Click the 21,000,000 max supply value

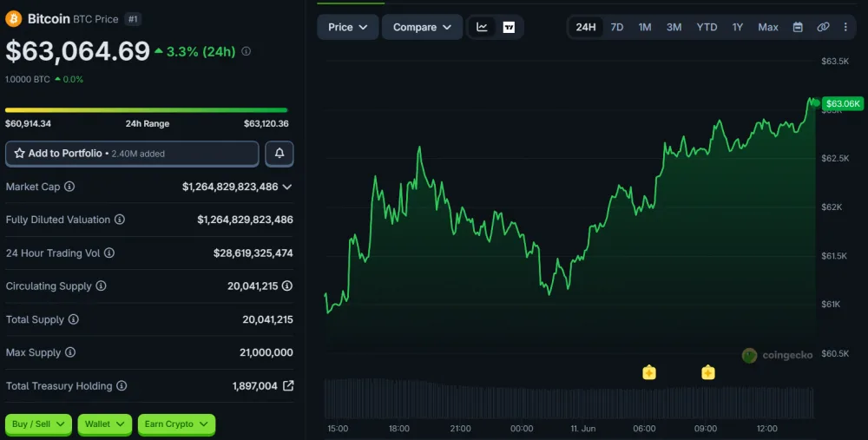266,352
